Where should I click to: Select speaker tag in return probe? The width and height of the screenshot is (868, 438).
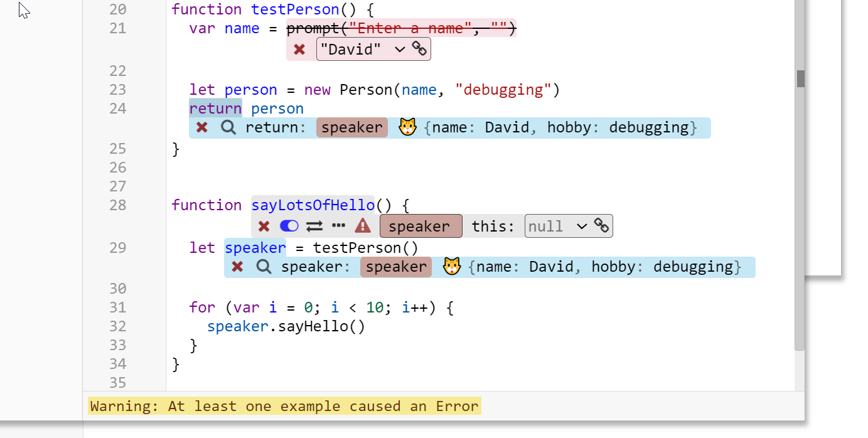tap(351, 127)
